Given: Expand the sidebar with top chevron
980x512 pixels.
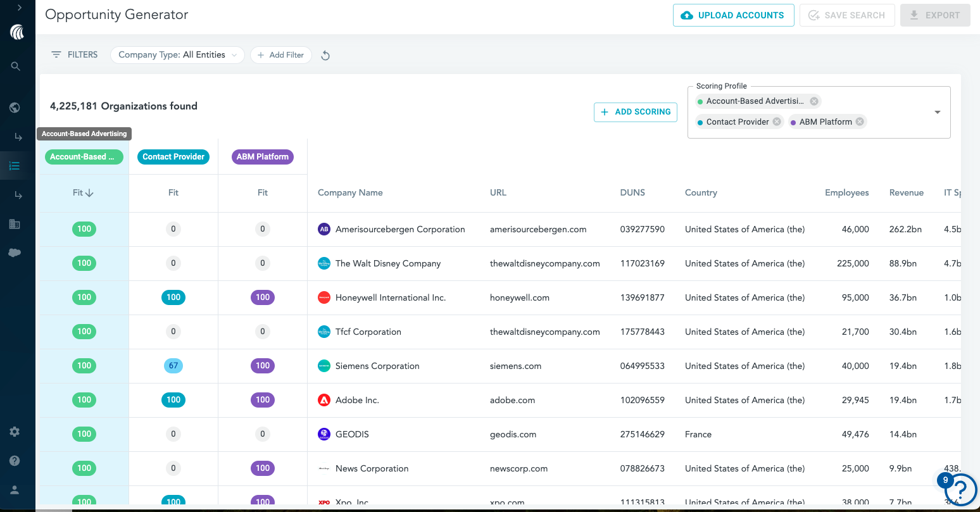Looking at the screenshot, I should (x=20, y=8).
